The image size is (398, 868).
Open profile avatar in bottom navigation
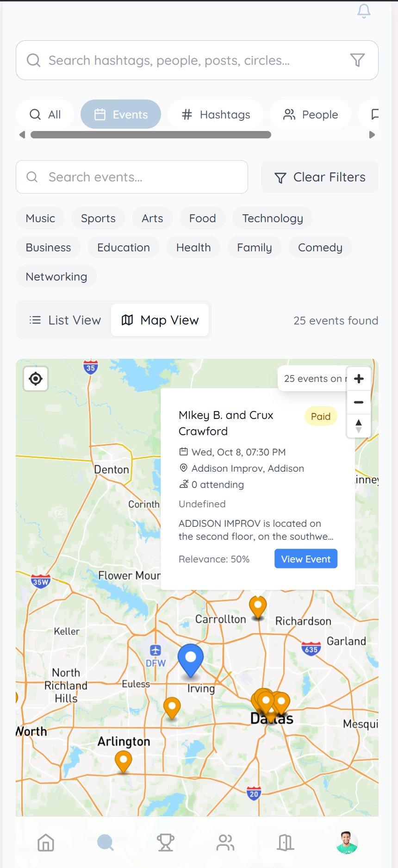coord(347,843)
